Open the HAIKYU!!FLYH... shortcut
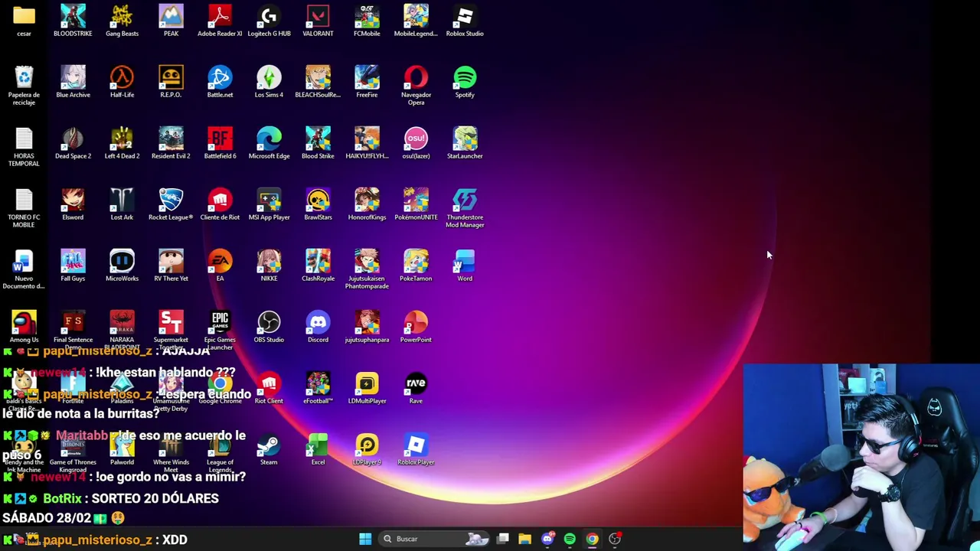 click(367, 143)
